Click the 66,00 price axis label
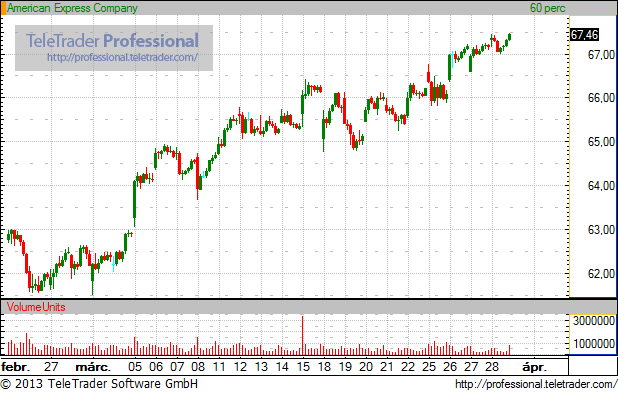The height and width of the screenshot is (393, 618). (x=601, y=98)
